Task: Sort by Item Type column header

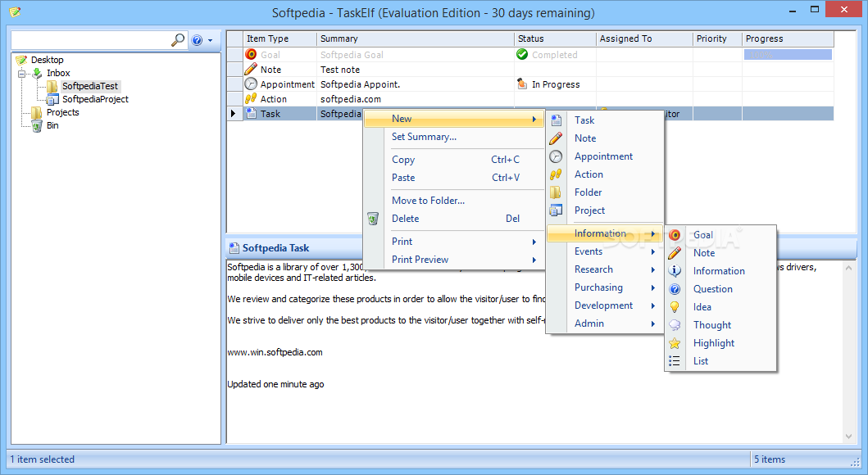Action: pos(279,38)
